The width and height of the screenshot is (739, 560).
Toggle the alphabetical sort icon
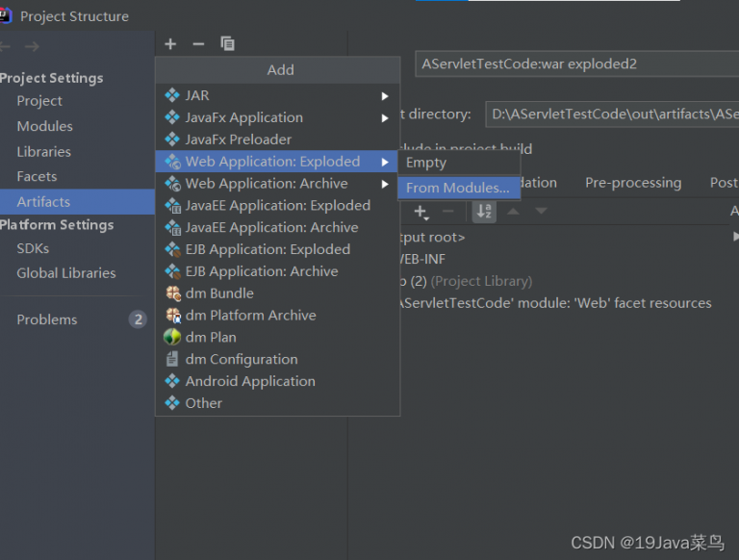click(x=484, y=212)
